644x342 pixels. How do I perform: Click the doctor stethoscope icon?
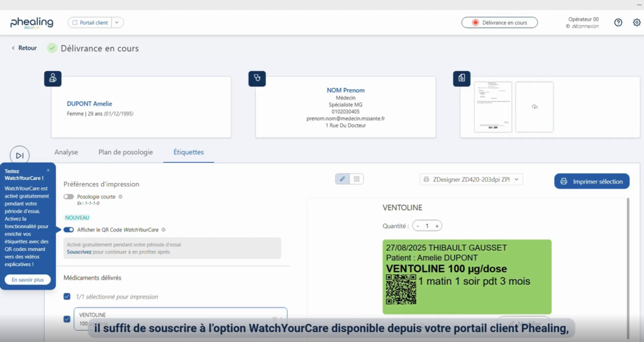(257, 79)
